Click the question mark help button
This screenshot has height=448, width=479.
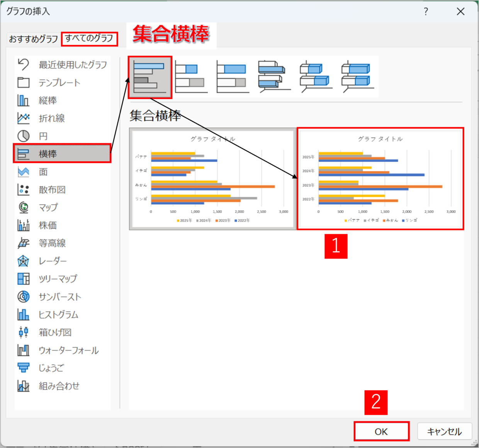point(426,12)
